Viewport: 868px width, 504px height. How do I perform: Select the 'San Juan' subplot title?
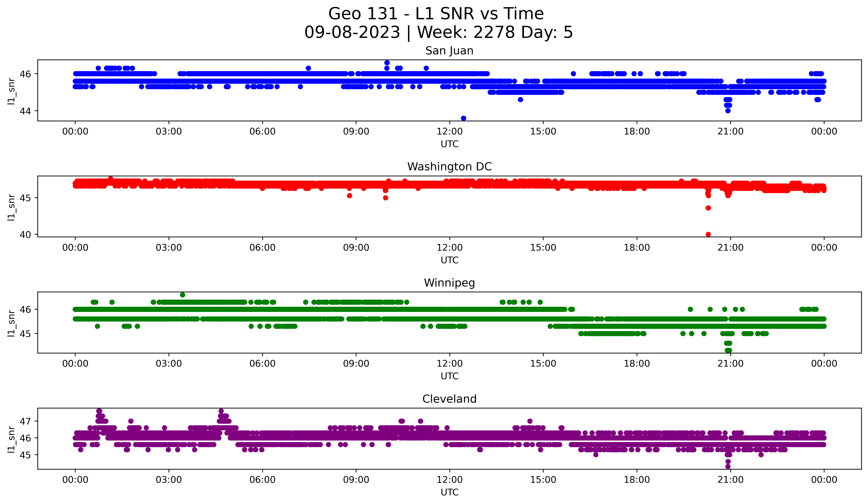[449, 51]
